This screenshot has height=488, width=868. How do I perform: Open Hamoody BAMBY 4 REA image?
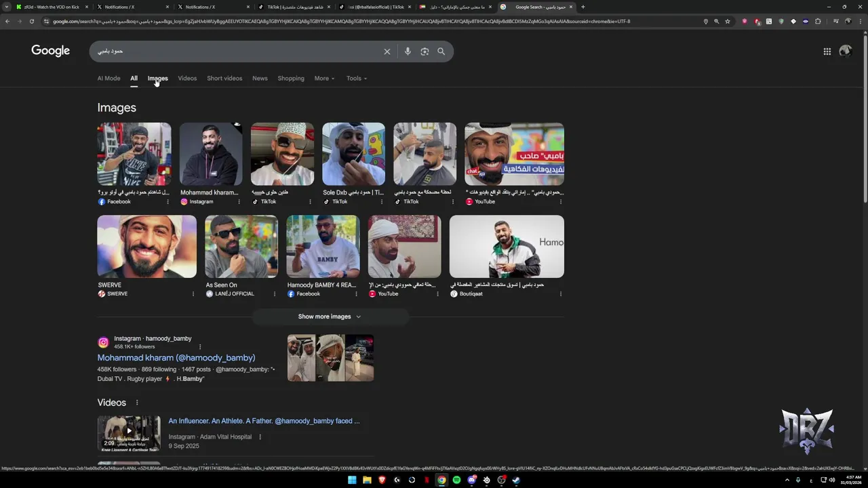coord(323,247)
